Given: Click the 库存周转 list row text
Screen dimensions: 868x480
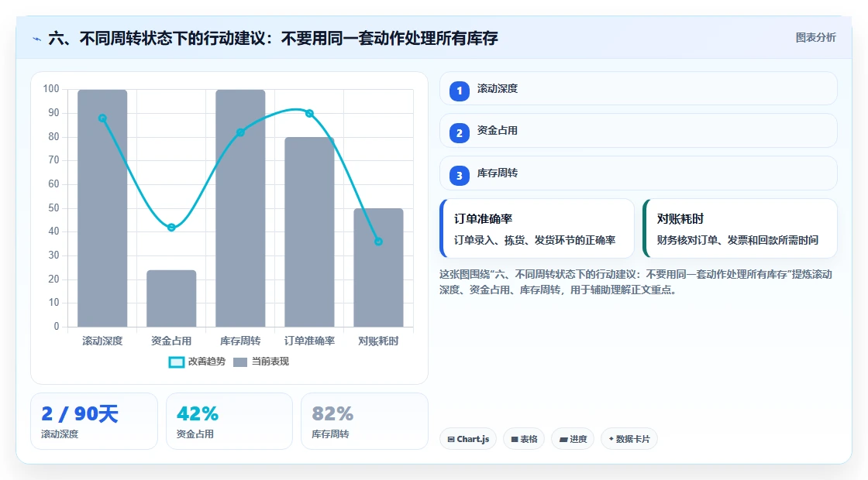Looking at the screenshot, I should [497, 173].
